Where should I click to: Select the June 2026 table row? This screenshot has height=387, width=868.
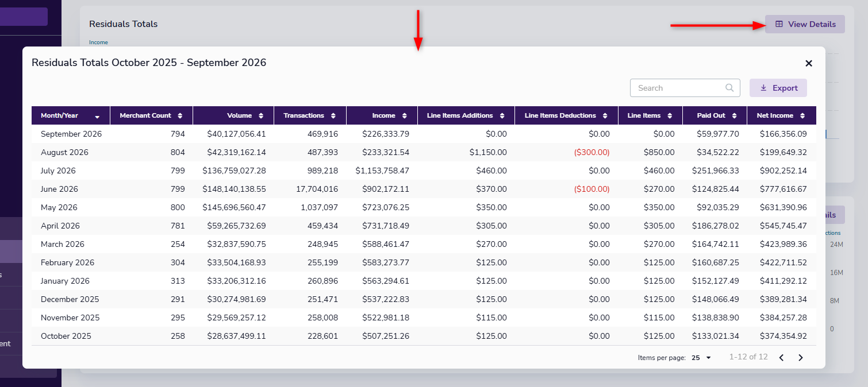click(x=424, y=189)
